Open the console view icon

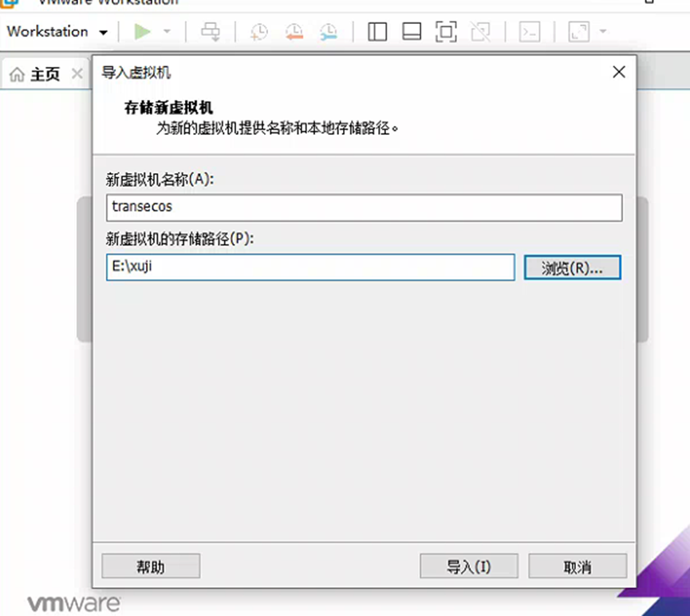(x=530, y=32)
